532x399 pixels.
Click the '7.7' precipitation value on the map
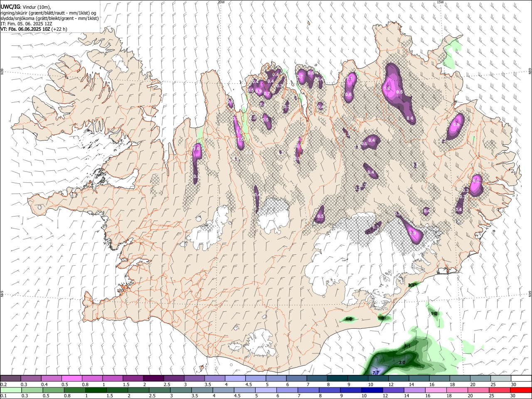pos(376,372)
